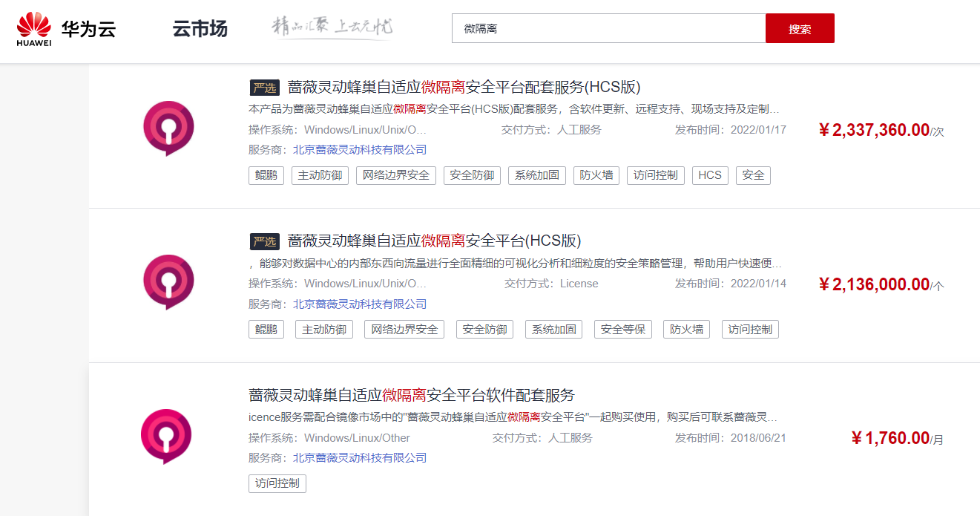Click the 严选 badge on the first product
Viewport: 980px width, 516px height.
264,88
